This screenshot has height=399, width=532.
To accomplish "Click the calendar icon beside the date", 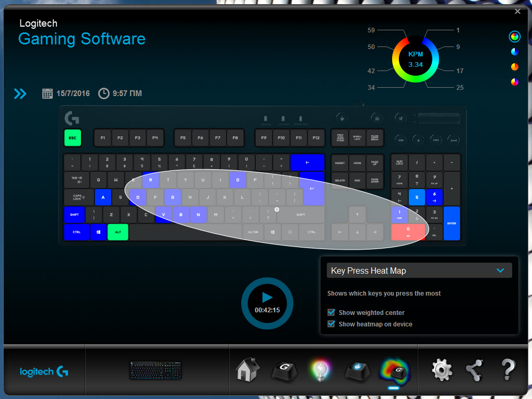I will click(x=47, y=93).
